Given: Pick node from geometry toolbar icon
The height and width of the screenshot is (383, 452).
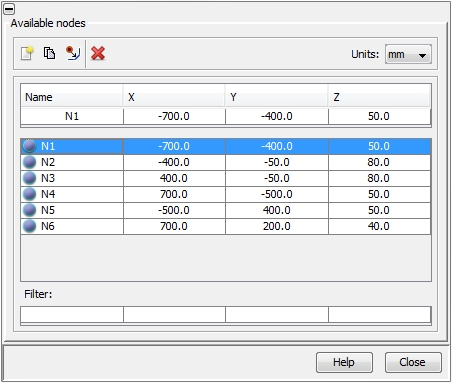Looking at the screenshot, I should [x=73, y=53].
